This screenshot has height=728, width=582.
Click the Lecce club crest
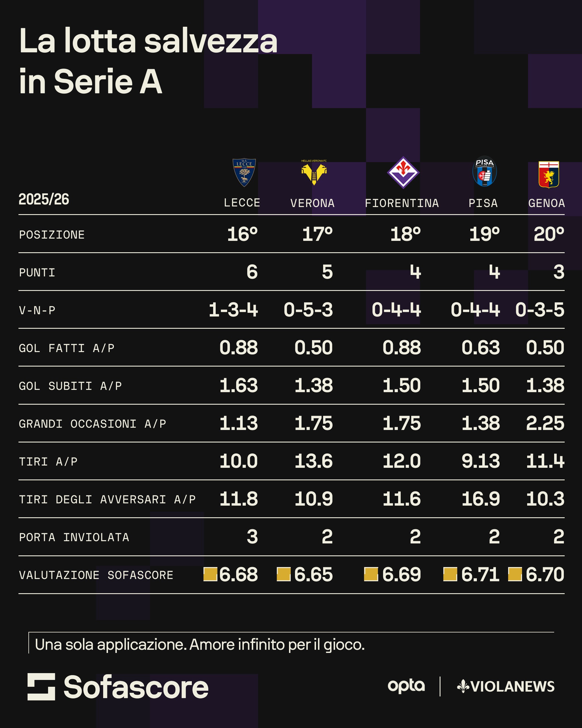click(x=244, y=173)
